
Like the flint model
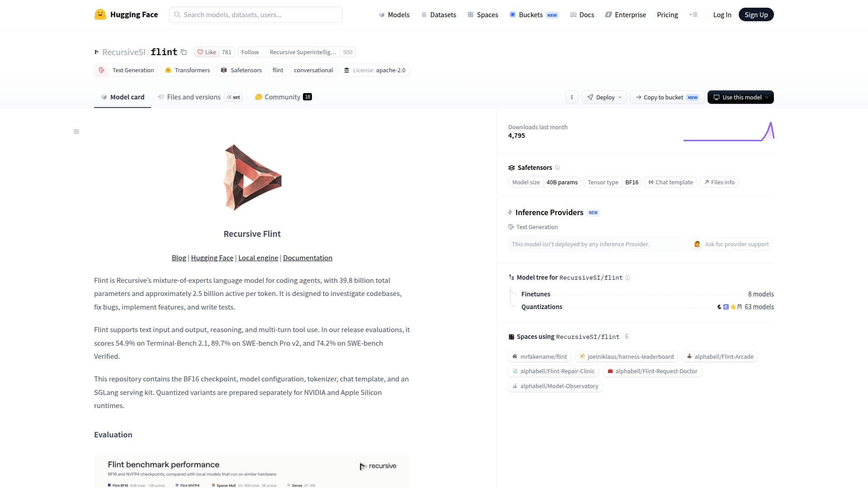coord(207,52)
